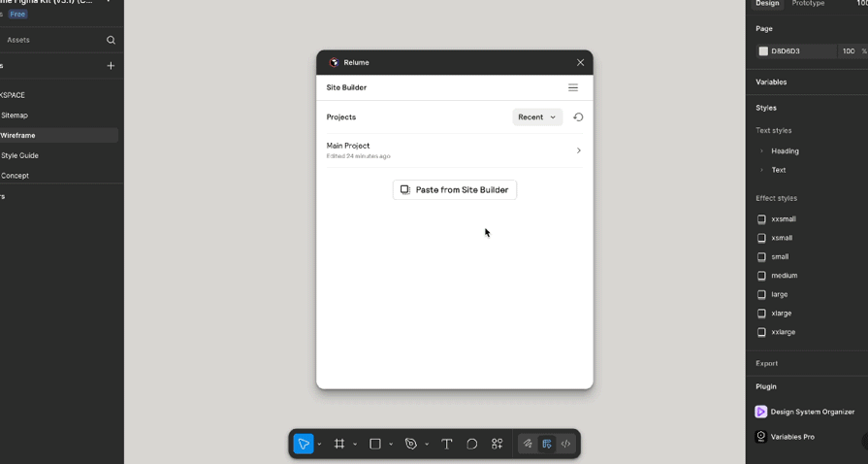The height and width of the screenshot is (464, 868).
Task: Add a new page with plus icon
Action: point(111,65)
